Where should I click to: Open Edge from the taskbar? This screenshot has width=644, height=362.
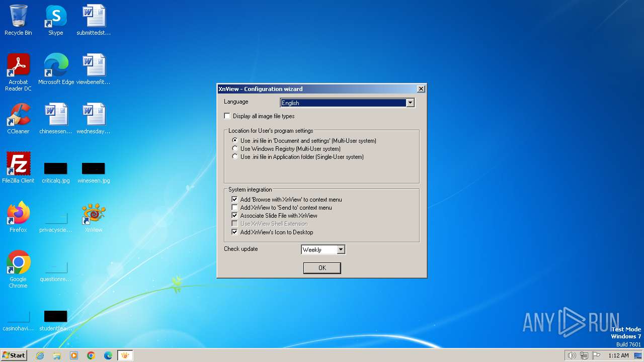pos(108,355)
